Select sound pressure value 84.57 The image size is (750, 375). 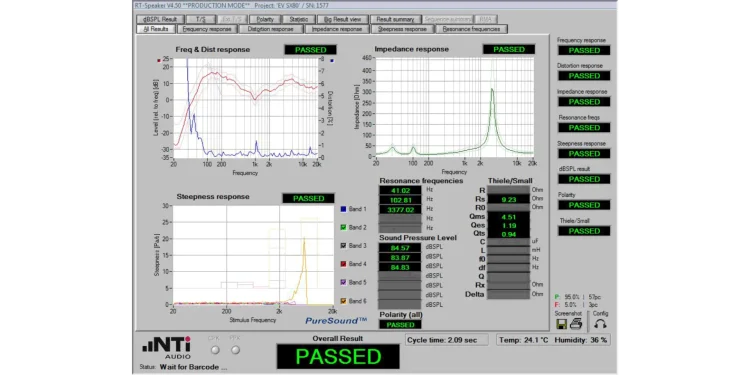(x=400, y=248)
